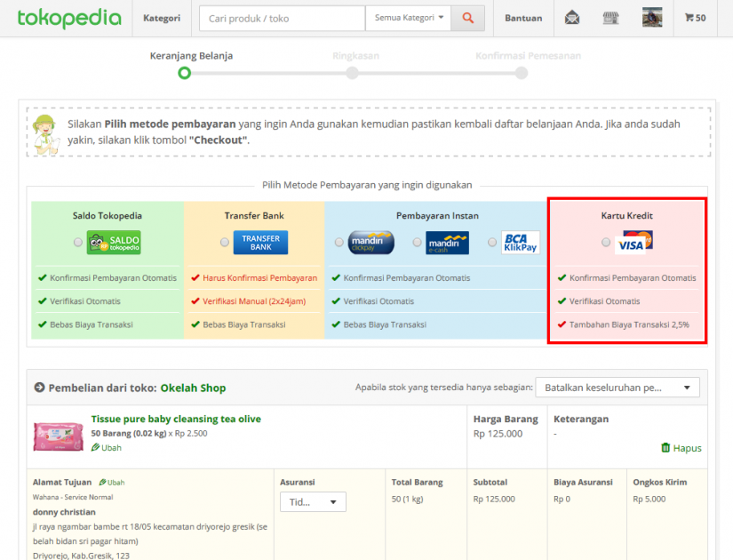
Task: Click the Harus Konfirmasi Pembayaran text
Action: pos(260,278)
